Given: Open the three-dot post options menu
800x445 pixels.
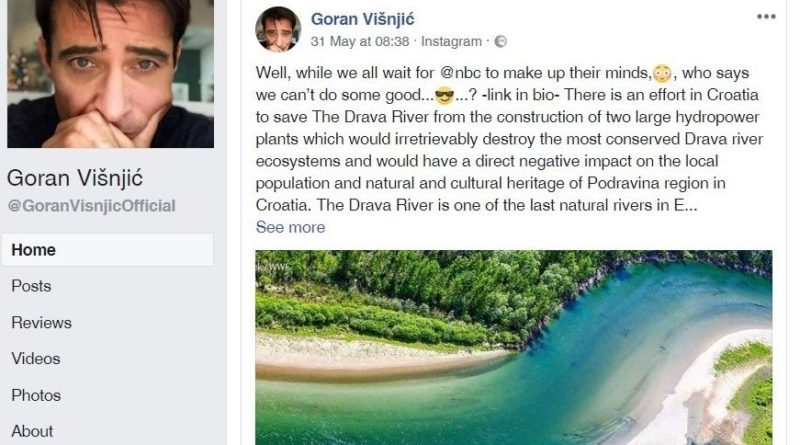Looking at the screenshot, I should tap(766, 17).
